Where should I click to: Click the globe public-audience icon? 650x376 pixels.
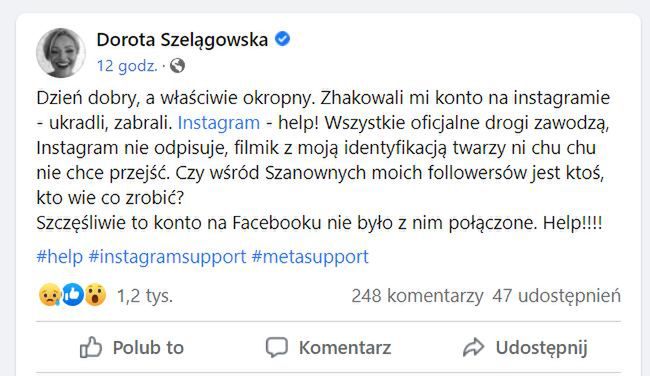click(177, 65)
